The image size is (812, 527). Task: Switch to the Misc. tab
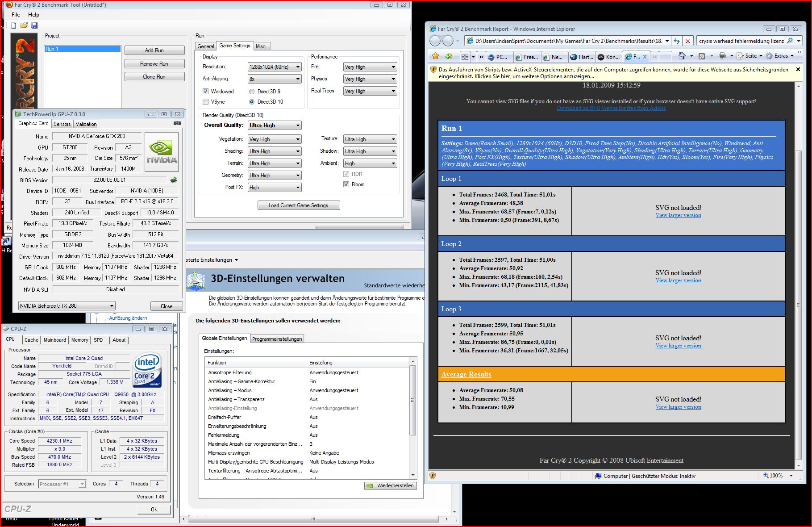(262, 46)
